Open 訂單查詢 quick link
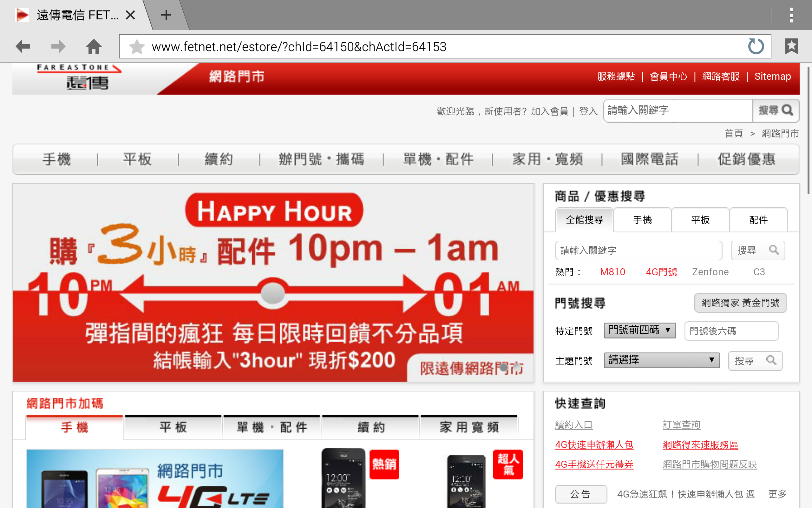The width and height of the screenshot is (812, 508). tap(681, 425)
